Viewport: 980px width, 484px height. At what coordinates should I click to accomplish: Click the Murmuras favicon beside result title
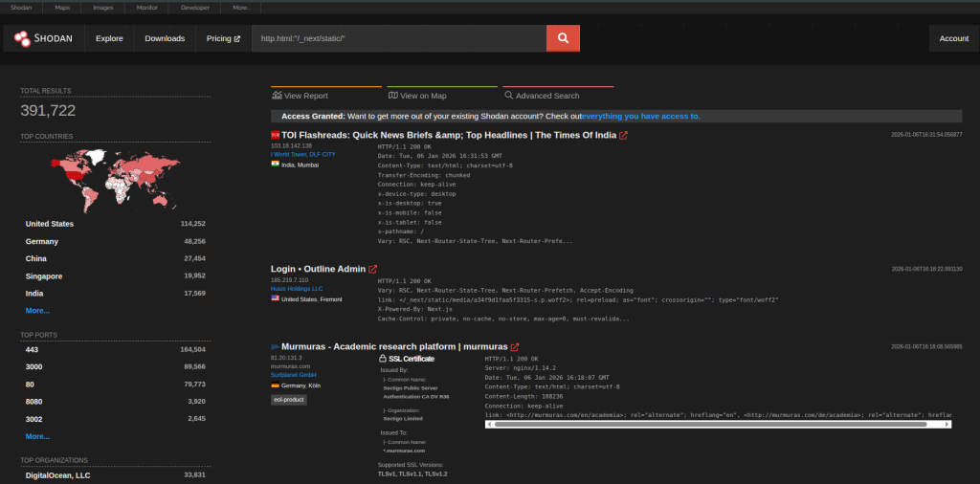coord(275,346)
